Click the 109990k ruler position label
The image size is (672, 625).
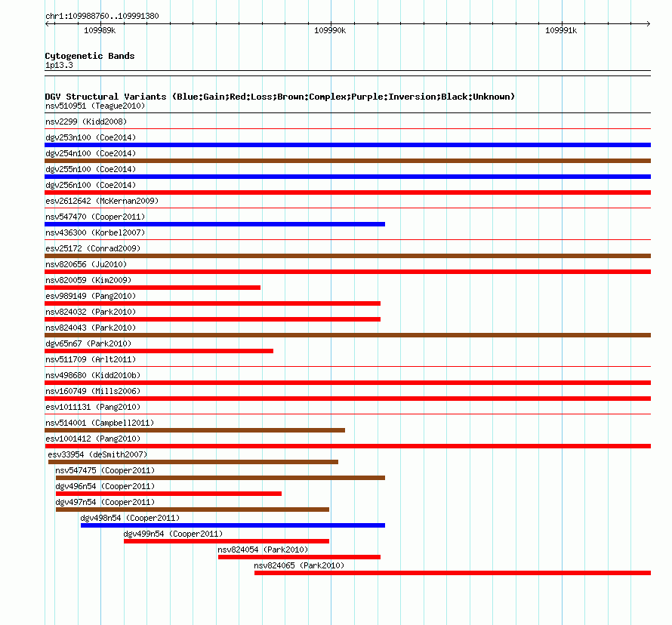pyautogui.click(x=330, y=30)
